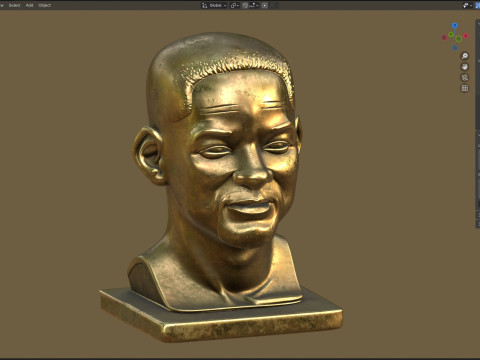Open the Object menu
Image resolution: width=480 pixels, height=360 pixels.
coord(45,5)
